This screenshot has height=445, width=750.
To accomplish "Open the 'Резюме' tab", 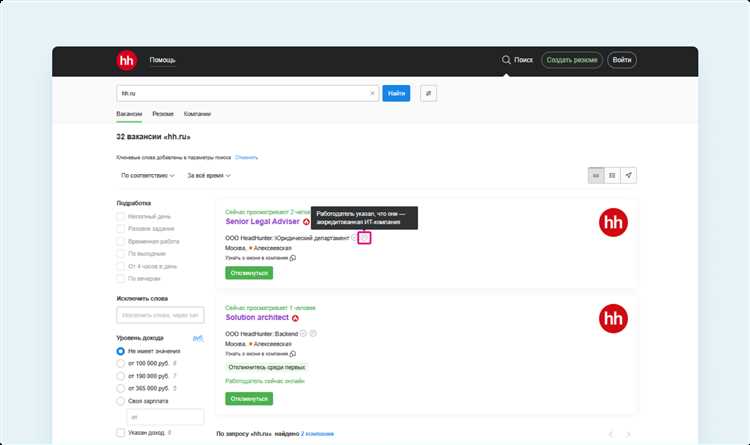I will [163, 114].
